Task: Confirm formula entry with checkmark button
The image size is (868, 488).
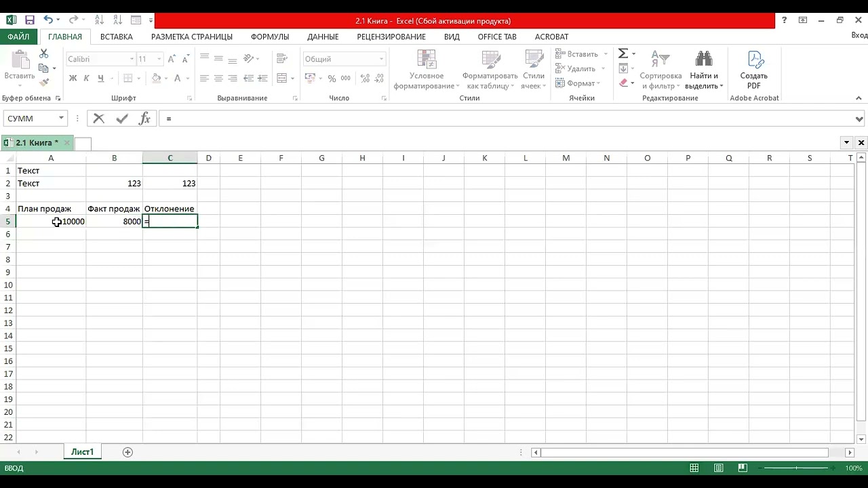Action: point(122,119)
